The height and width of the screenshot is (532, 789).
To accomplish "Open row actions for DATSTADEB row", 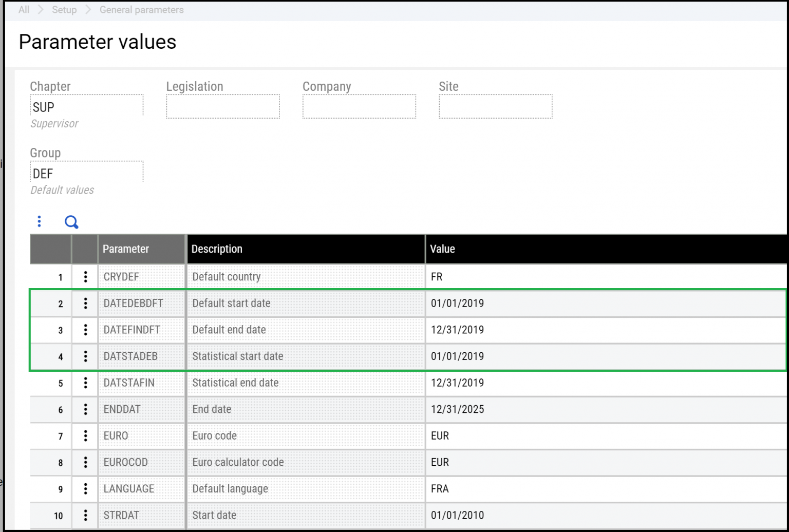I will click(x=84, y=356).
